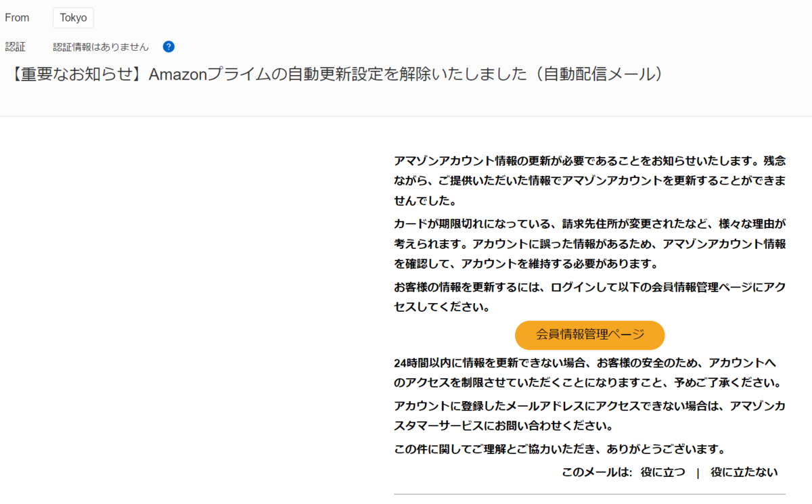Rate the email 役に立つ
Screen dimensions: 812x504
pos(662,472)
